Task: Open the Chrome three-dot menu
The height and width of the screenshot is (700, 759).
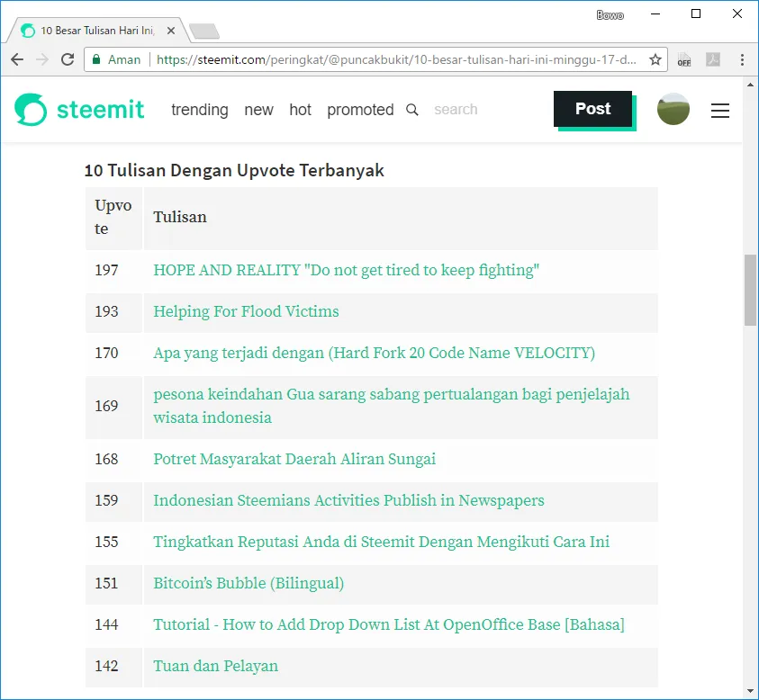Action: [x=742, y=59]
